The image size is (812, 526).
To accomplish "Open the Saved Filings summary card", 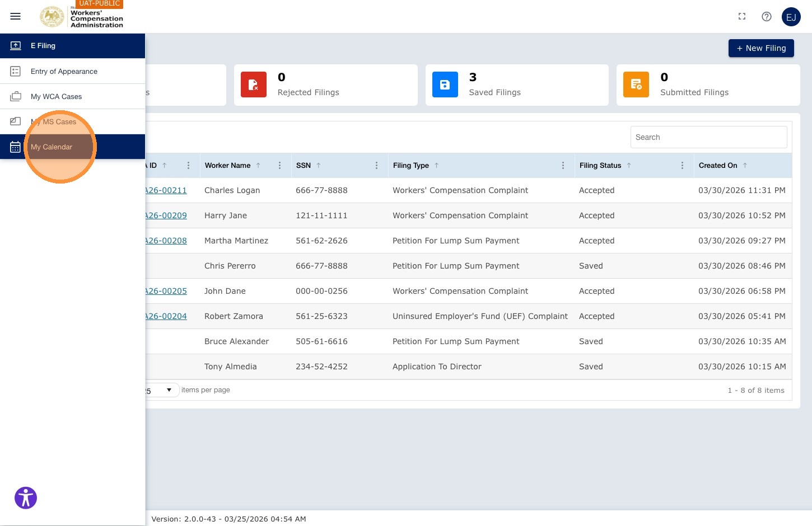I will tap(517, 85).
